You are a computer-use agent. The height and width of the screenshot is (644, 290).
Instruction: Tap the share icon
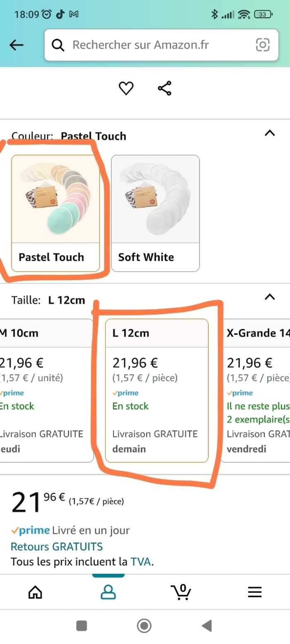click(x=164, y=88)
